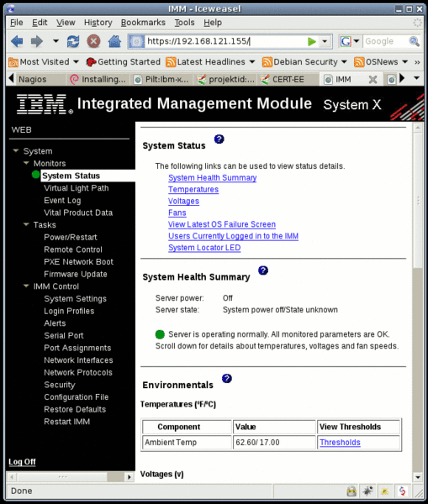Click help icon beside System Health Summary

click(x=263, y=270)
